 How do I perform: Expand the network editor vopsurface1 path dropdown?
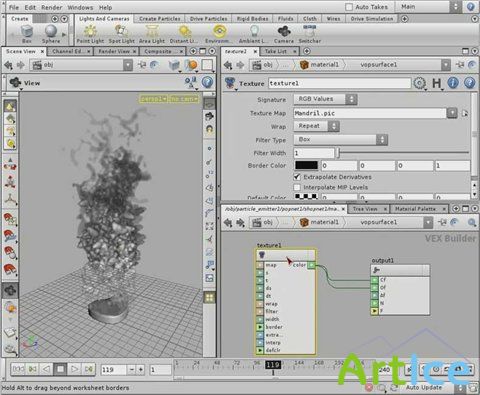pos(428,222)
